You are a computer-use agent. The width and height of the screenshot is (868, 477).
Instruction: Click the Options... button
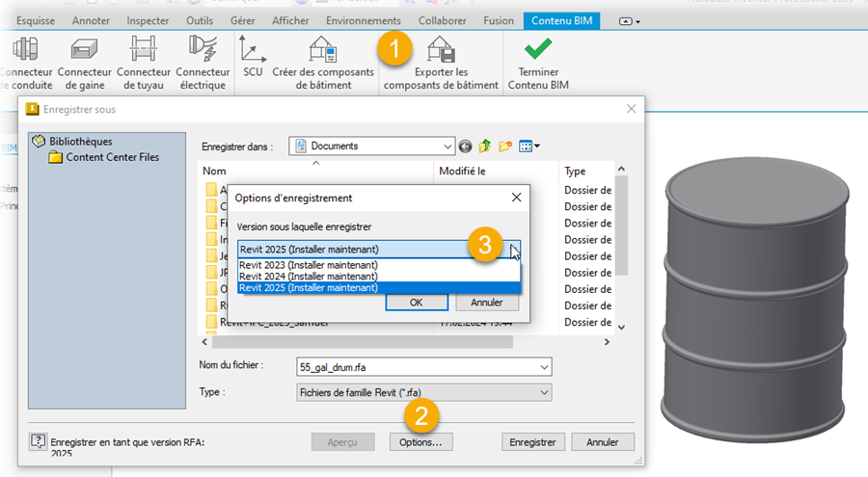pyautogui.click(x=420, y=442)
